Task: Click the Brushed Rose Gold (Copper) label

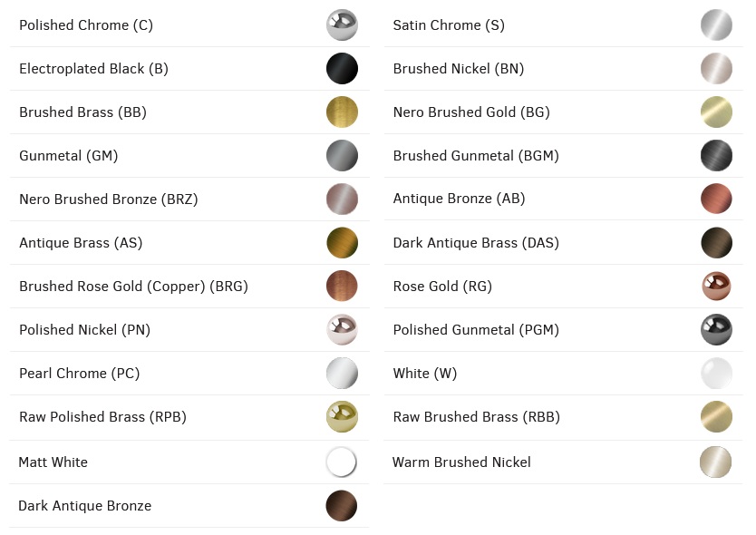Action: point(133,287)
